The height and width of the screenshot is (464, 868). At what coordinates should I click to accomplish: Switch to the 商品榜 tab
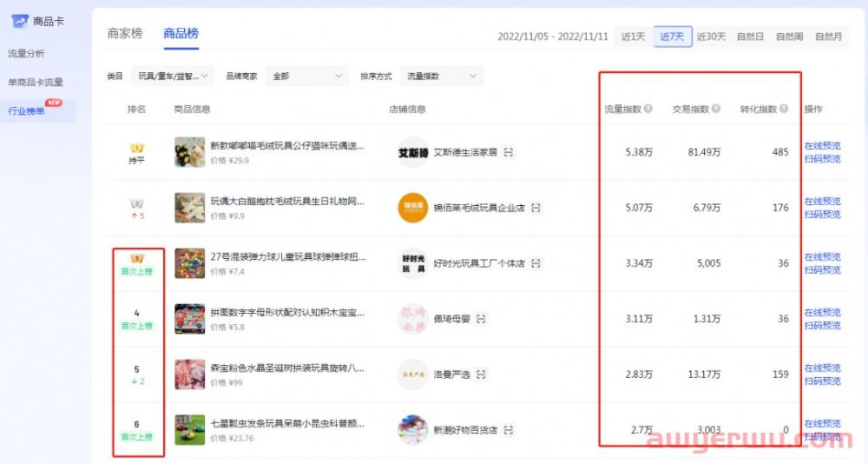pyautogui.click(x=181, y=33)
